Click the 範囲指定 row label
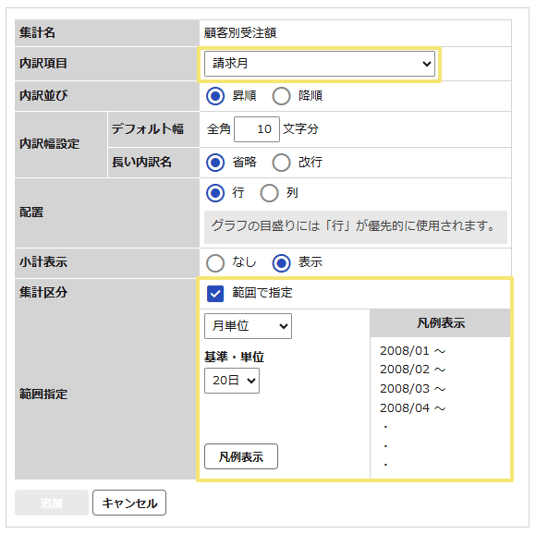The height and width of the screenshot is (534, 536). [x=43, y=394]
